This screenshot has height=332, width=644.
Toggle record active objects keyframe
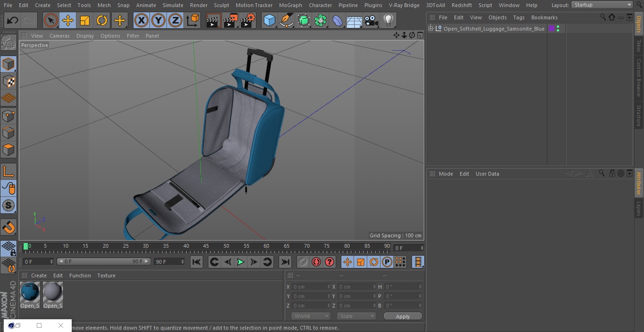(x=303, y=262)
